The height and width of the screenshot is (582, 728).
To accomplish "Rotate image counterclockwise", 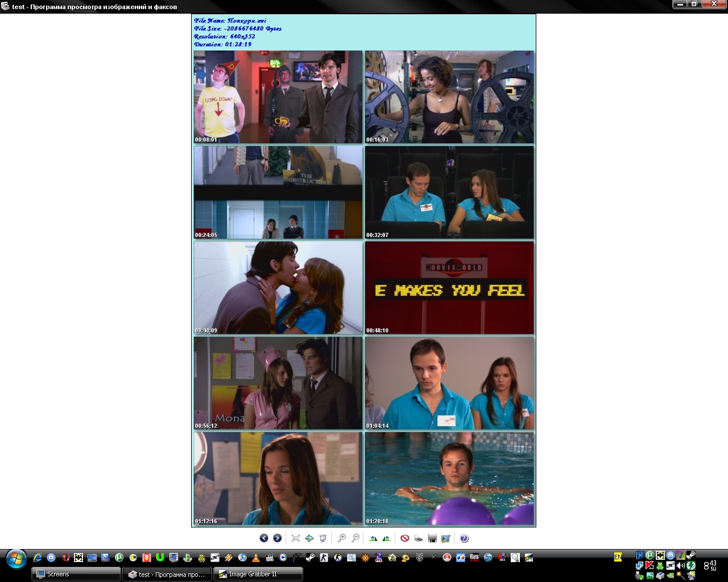I will click(x=387, y=538).
